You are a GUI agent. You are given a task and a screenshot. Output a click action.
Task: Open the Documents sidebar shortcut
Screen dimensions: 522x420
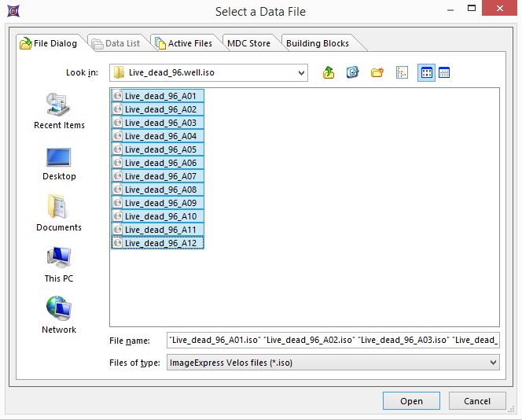tap(59, 213)
